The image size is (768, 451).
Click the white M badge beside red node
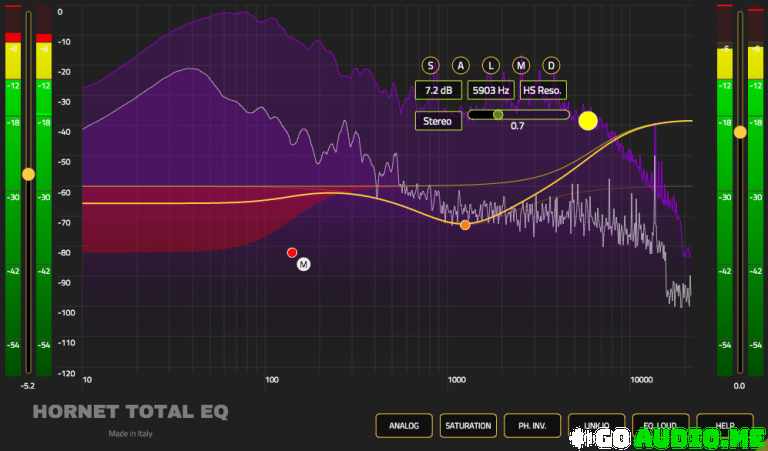[x=304, y=264]
